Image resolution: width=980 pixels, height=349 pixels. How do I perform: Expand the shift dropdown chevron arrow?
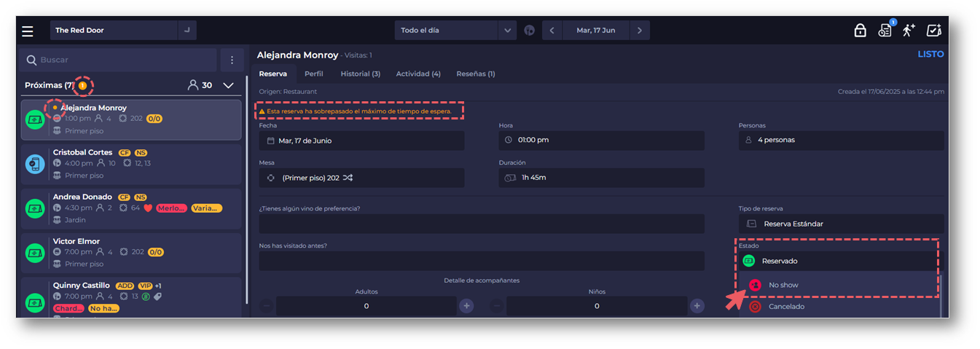coord(508,31)
